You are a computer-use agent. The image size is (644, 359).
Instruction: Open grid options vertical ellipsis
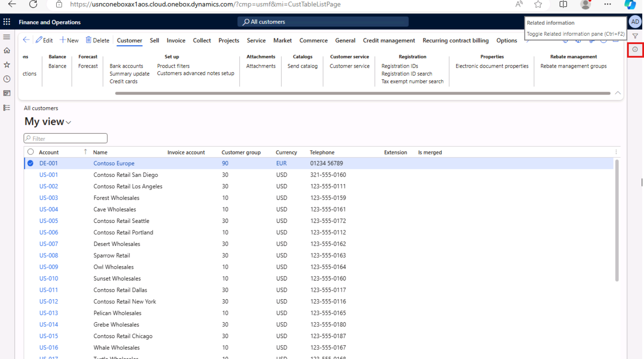click(x=616, y=152)
